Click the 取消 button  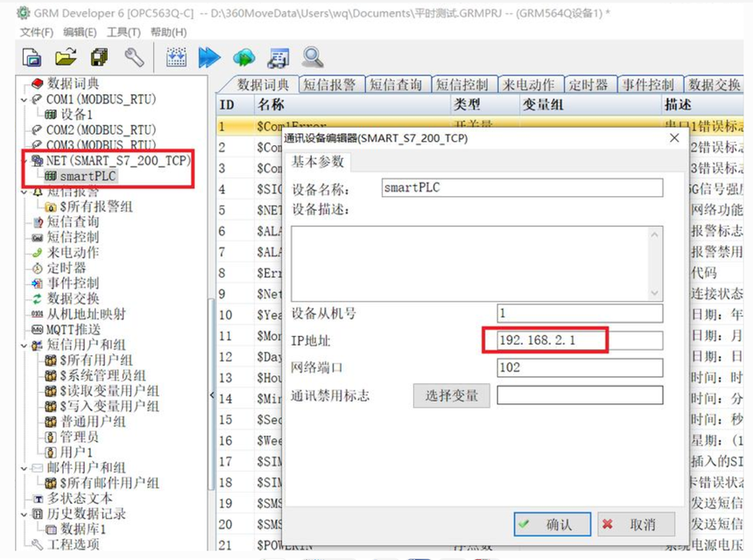637,524
